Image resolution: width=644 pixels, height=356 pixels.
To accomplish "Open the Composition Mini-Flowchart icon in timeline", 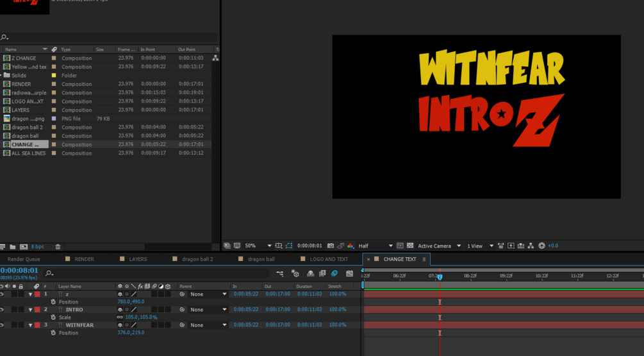I will pos(279,273).
